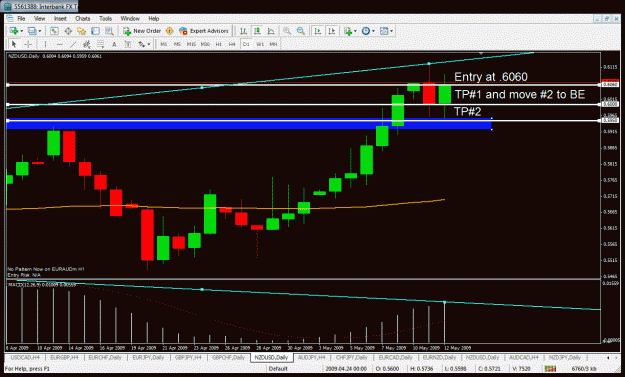Switch to the W1 timeframe
The height and width of the screenshot is (377, 625).
[260, 44]
